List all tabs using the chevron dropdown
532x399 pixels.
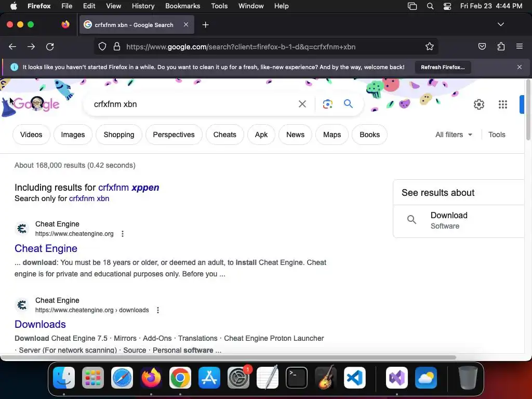pos(500,24)
